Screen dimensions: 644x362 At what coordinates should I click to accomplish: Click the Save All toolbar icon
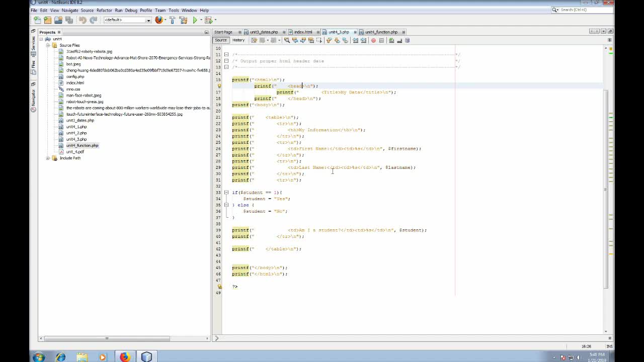pos(69,20)
